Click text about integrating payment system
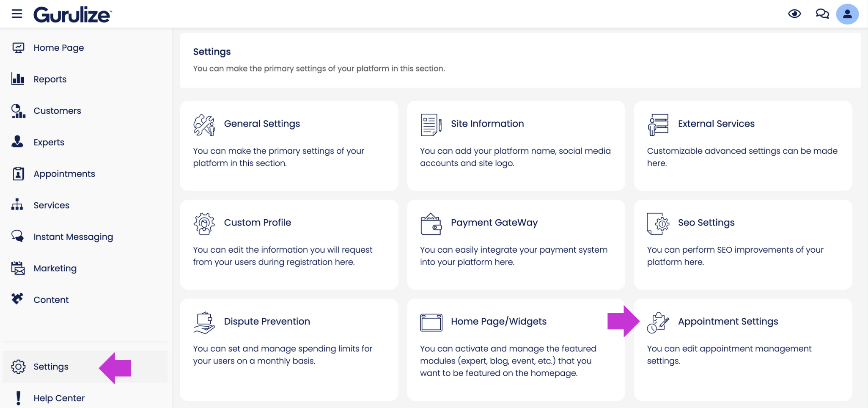The height and width of the screenshot is (408, 868). [514, 256]
